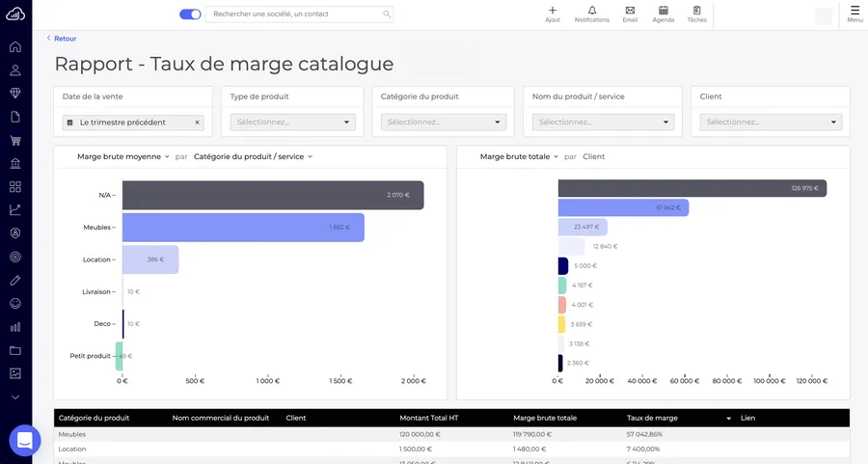This screenshot has height=464, width=868.
Task: Click the Meubles bar in the chart
Action: 242,228
